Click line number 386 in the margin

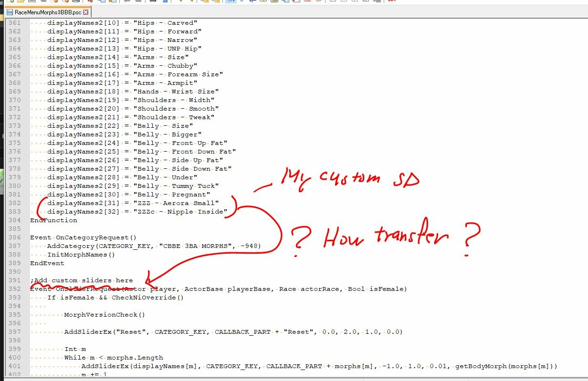point(15,237)
